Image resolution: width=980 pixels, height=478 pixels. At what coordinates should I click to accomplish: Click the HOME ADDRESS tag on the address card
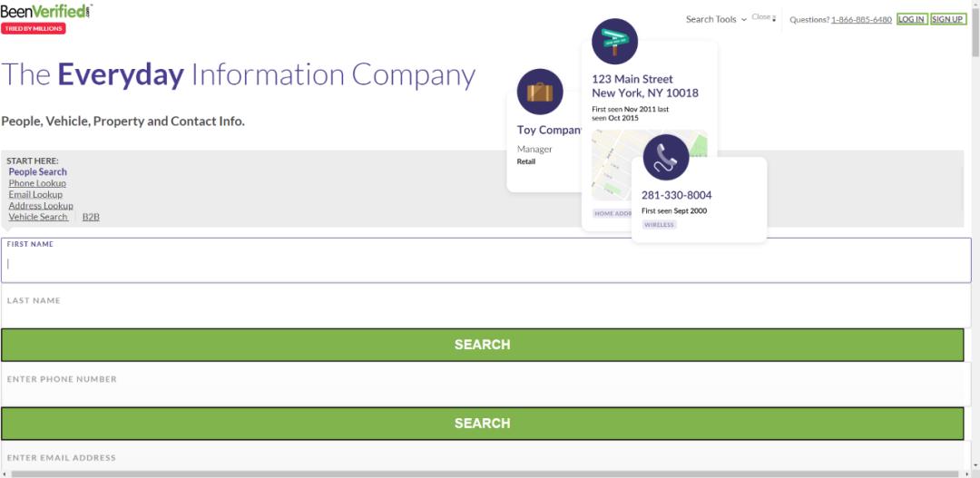click(x=612, y=213)
